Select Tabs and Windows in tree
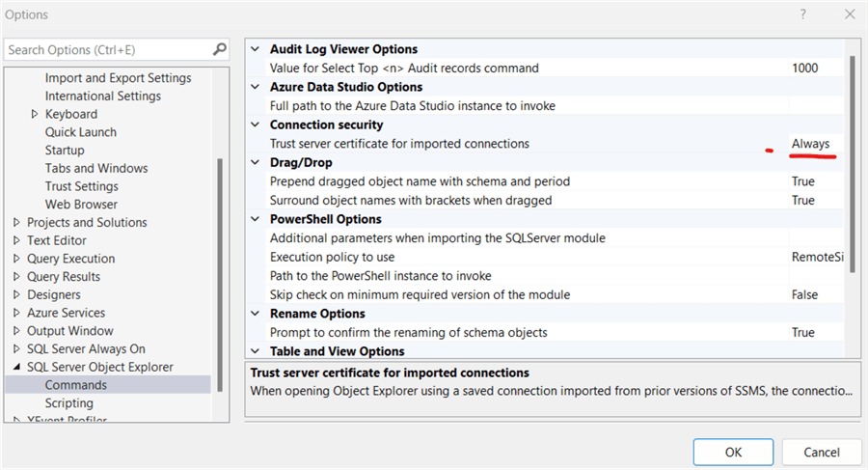The height and width of the screenshot is (470, 868). click(96, 168)
